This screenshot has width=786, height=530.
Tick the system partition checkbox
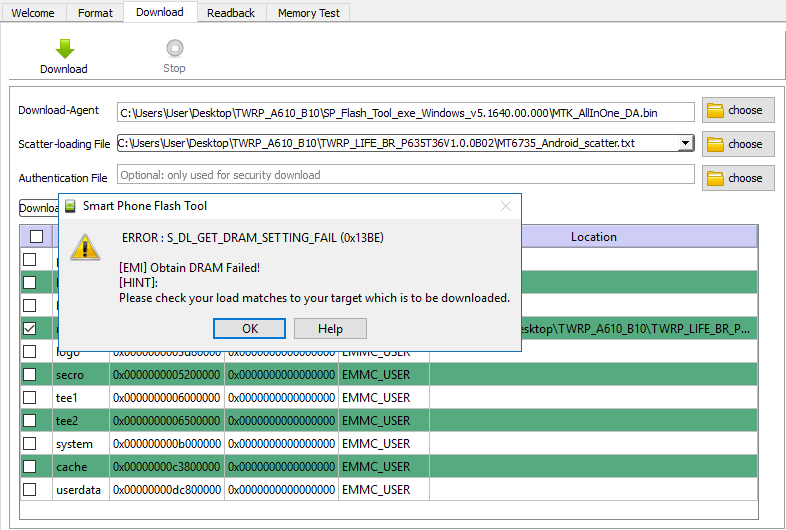(30, 444)
